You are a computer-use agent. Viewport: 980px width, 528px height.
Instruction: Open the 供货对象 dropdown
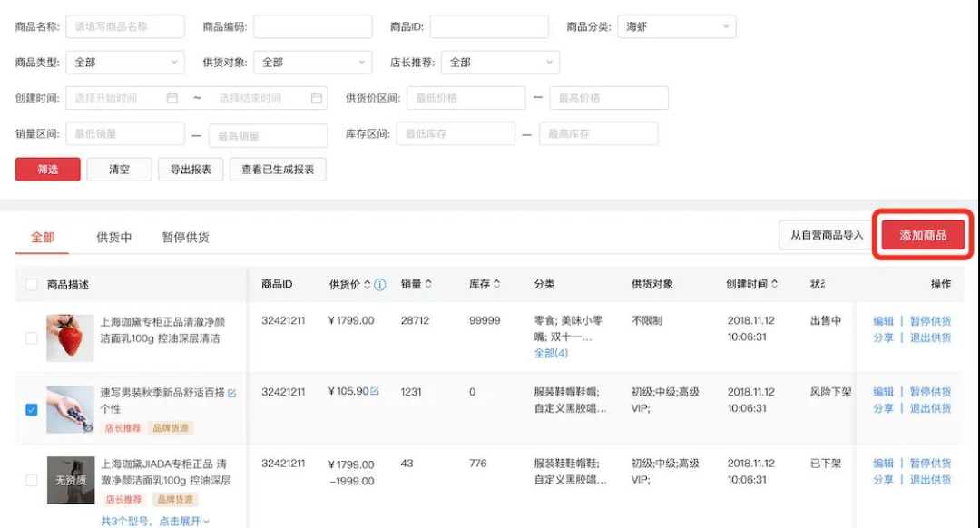click(312, 63)
